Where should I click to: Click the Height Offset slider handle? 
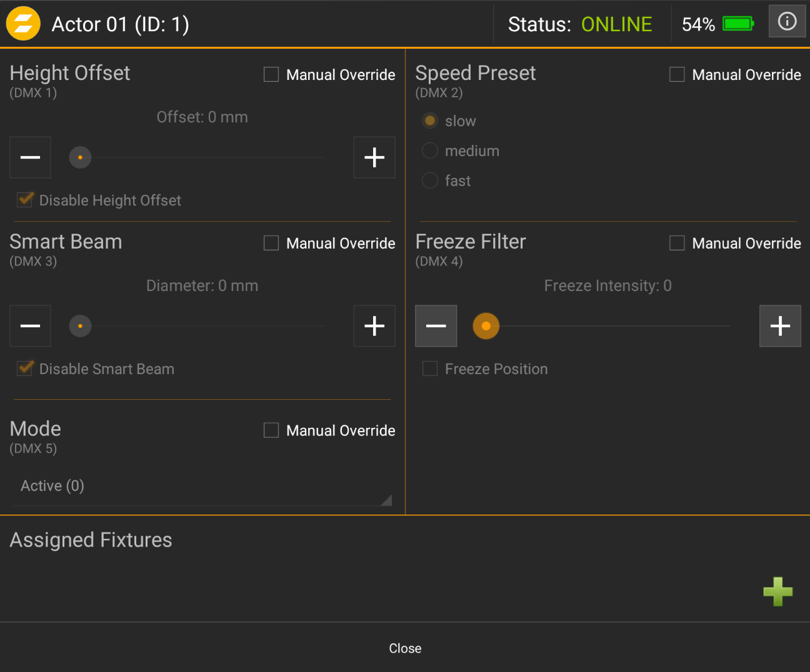[x=80, y=157]
